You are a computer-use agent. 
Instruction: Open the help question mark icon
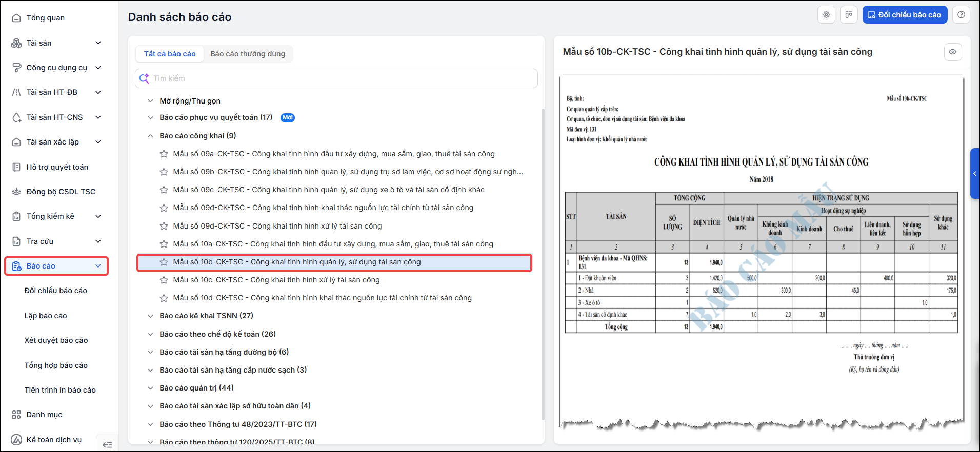pos(961,15)
